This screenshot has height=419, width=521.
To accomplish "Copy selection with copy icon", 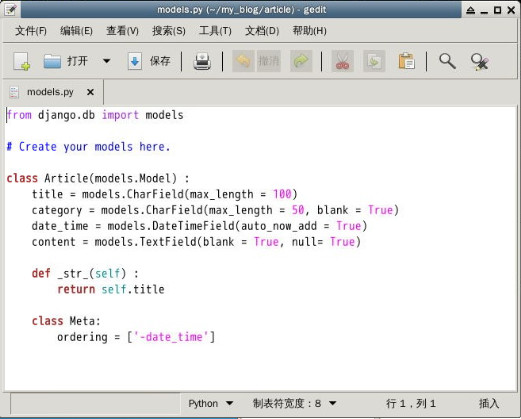I will point(374,61).
